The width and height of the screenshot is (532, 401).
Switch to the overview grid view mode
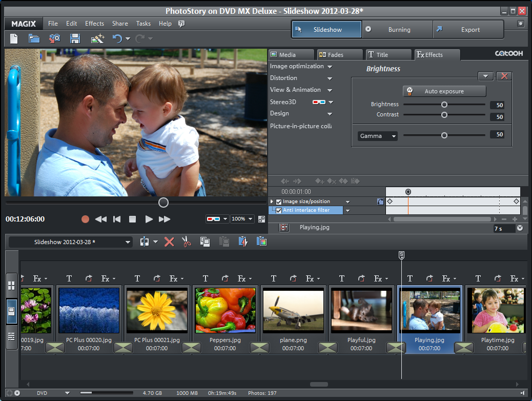click(12, 286)
